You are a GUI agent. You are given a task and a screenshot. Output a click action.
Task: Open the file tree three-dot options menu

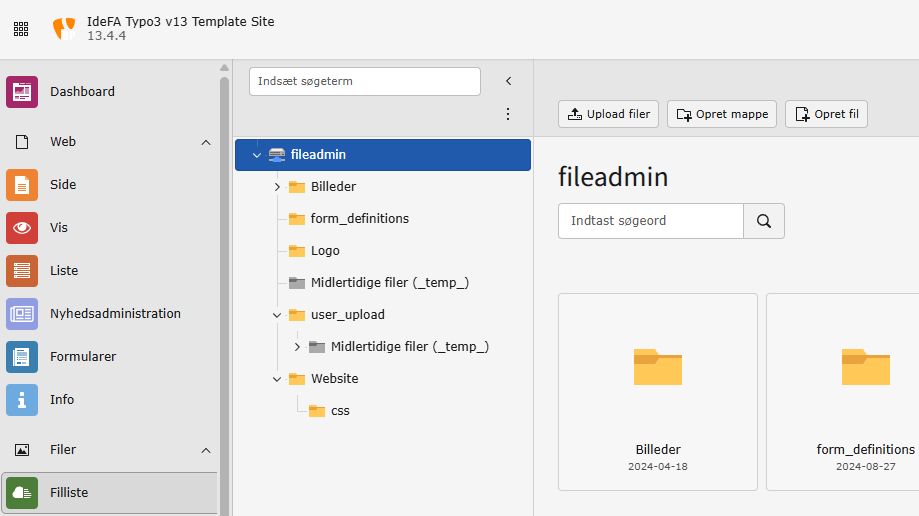(x=508, y=114)
